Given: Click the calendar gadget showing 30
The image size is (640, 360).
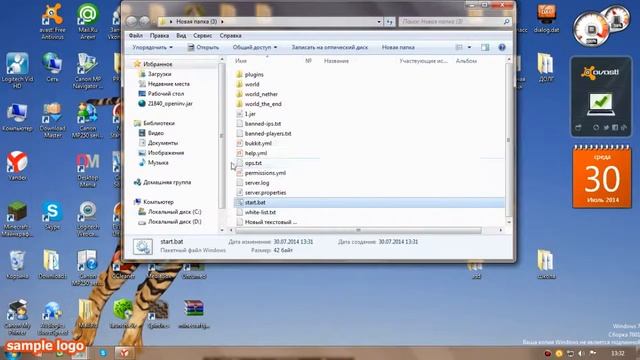Looking at the screenshot, I should click(602, 176).
